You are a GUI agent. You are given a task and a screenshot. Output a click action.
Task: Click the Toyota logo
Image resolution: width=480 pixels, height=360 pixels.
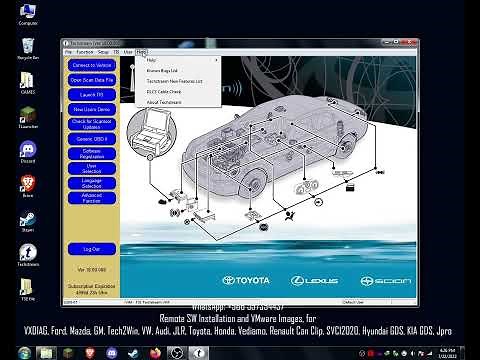(x=246, y=280)
